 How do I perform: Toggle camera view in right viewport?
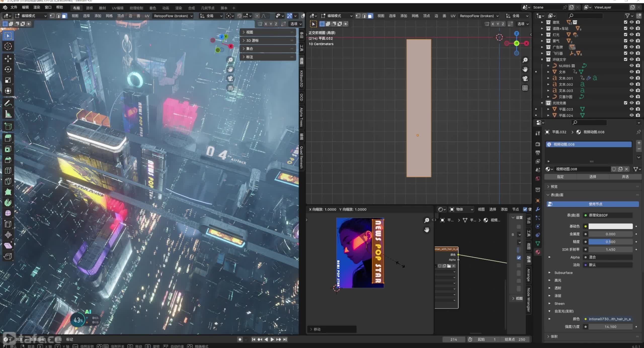(x=525, y=79)
